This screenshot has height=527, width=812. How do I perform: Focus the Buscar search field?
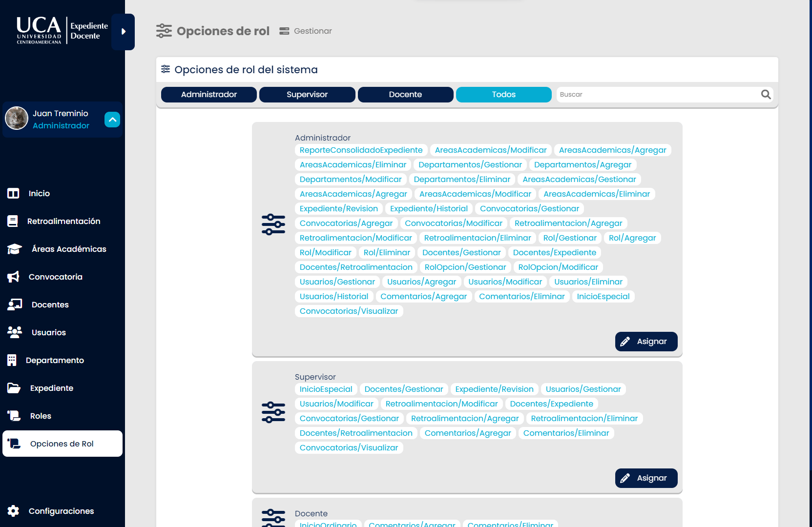658,95
